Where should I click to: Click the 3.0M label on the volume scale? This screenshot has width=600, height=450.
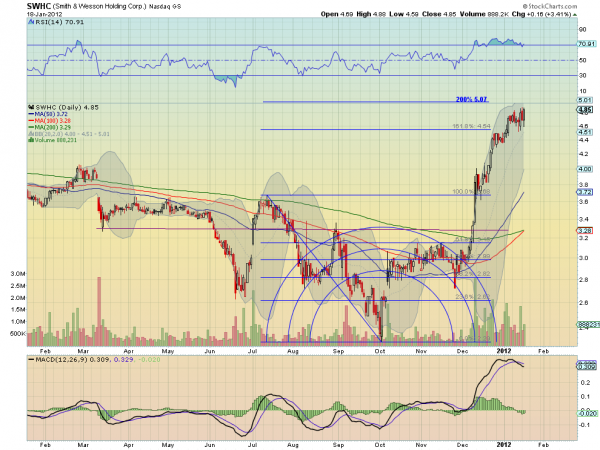pos(18,274)
